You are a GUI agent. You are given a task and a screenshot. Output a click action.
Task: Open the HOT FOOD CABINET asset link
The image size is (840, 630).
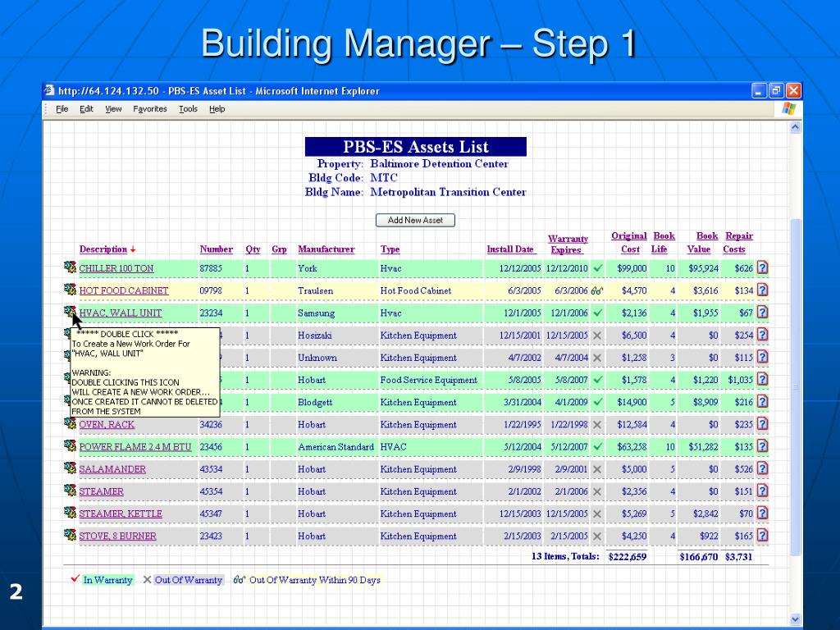coord(124,291)
